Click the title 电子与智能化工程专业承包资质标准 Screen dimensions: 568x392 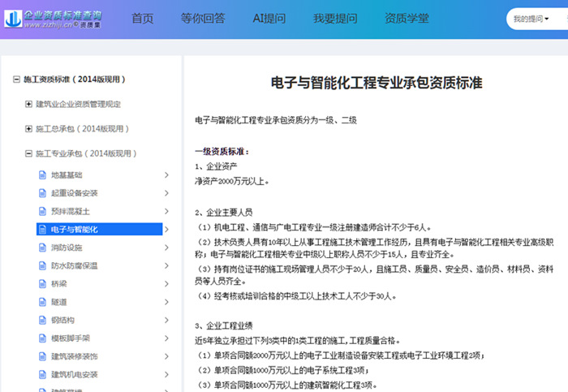(x=377, y=83)
